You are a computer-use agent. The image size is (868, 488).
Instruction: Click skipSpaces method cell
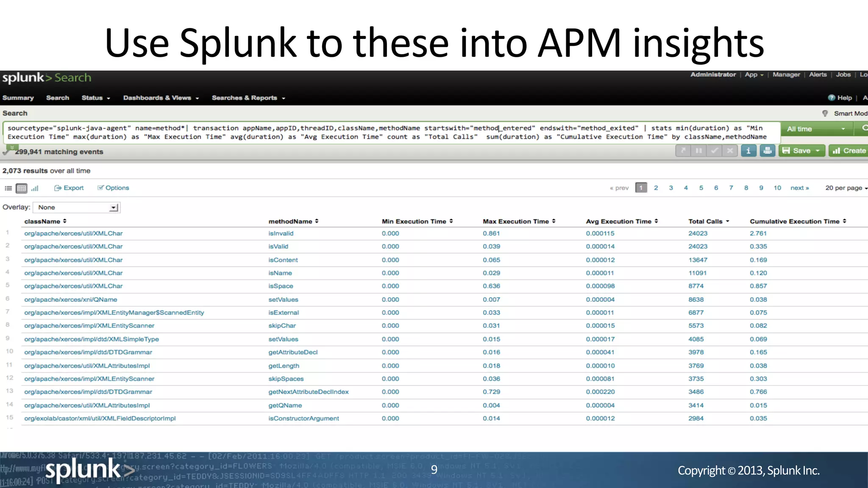tap(286, 379)
